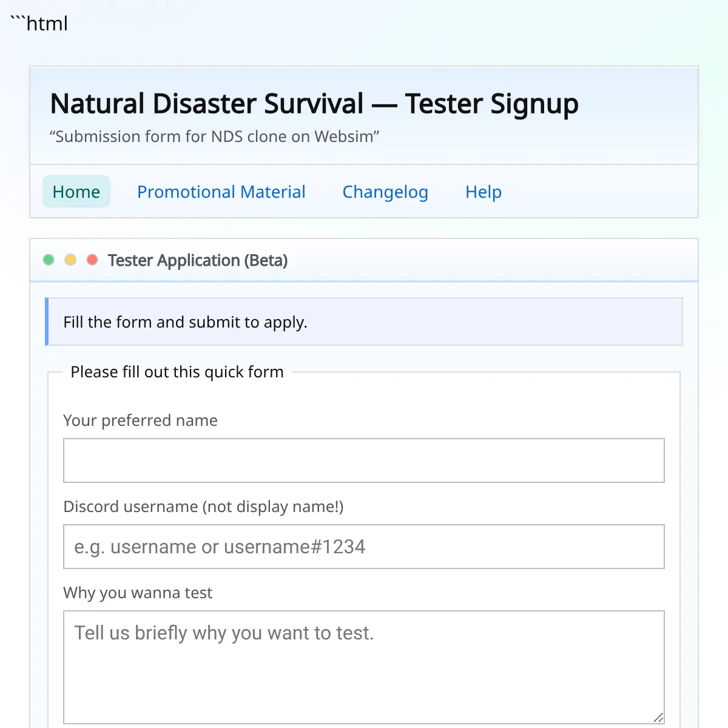Open the Promotional Material page
728x728 pixels.
221,192
